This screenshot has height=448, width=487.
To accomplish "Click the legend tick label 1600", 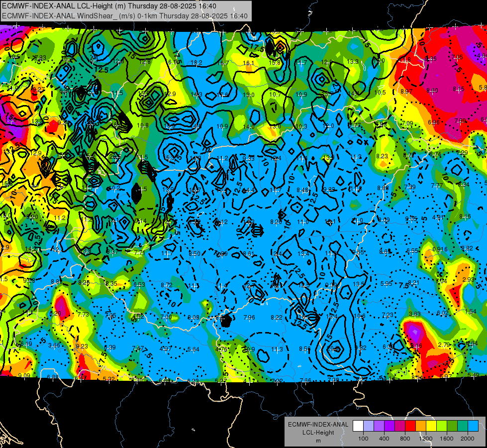I will [447, 439].
